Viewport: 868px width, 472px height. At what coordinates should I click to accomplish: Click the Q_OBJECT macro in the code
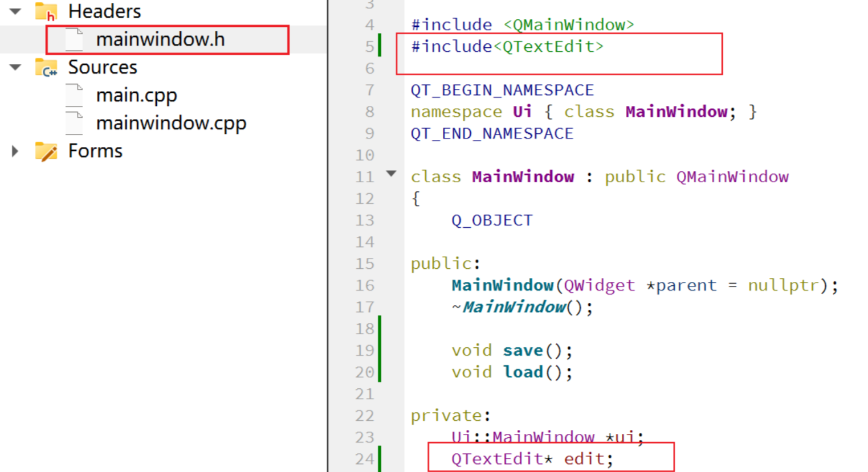coord(492,220)
